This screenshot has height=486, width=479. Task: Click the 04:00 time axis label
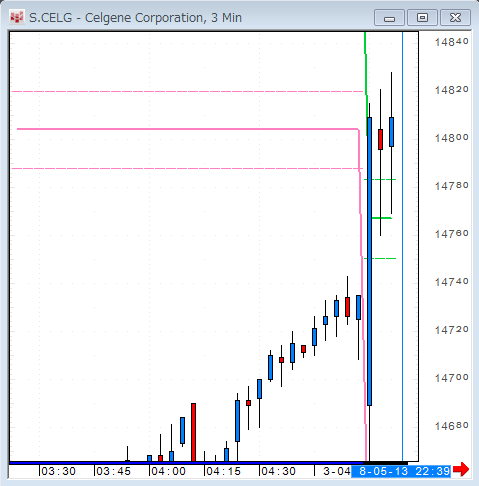tap(168, 471)
